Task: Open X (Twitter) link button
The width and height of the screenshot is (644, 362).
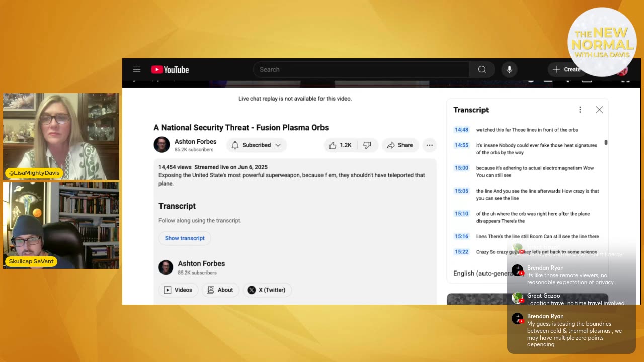Action: coord(267,290)
